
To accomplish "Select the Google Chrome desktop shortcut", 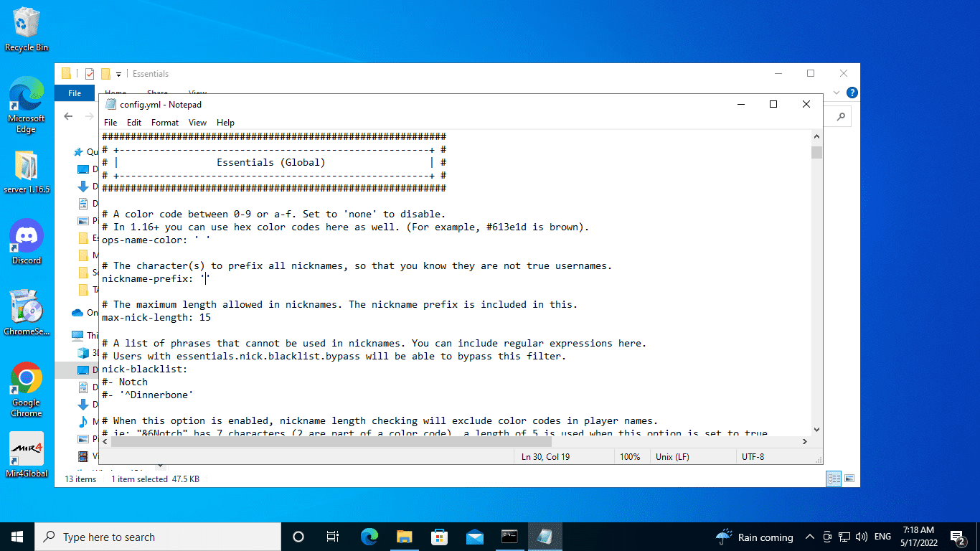I will tap(27, 390).
